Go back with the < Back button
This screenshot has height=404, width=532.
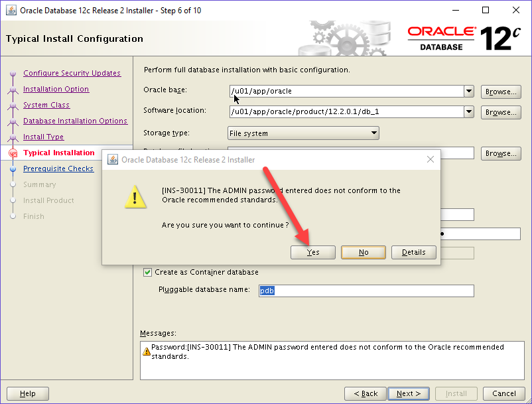click(x=366, y=393)
